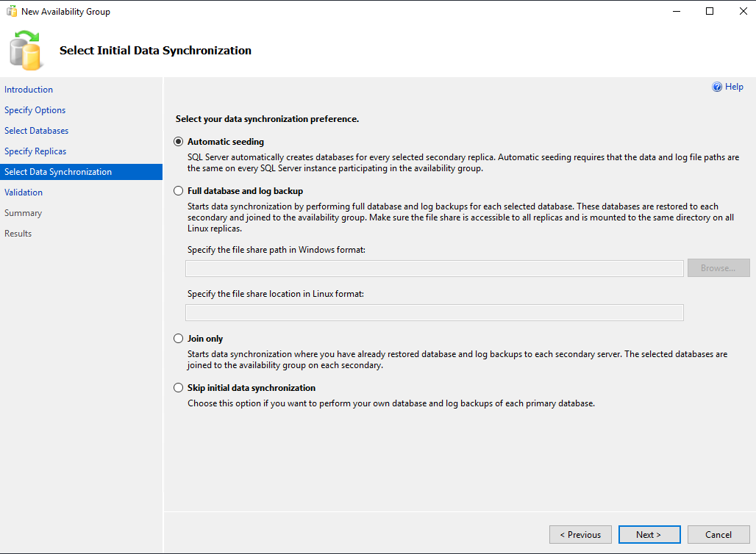Choose Skip initial data synchronization option
The width and height of the screenshot is (756, 554).
pos(179,388)
